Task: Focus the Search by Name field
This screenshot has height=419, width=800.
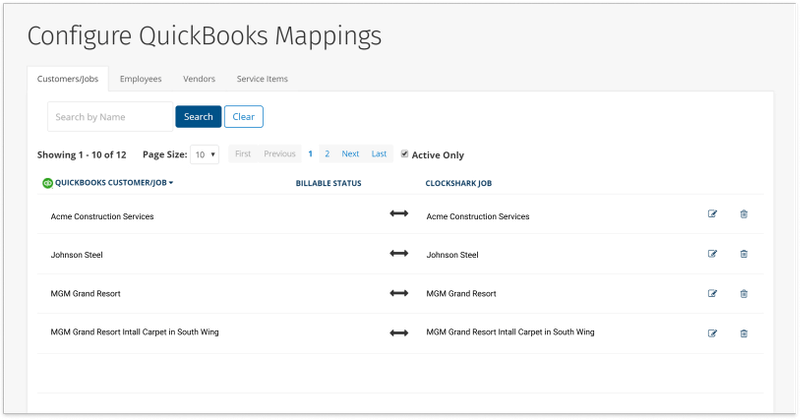Action: coord(110,117)
